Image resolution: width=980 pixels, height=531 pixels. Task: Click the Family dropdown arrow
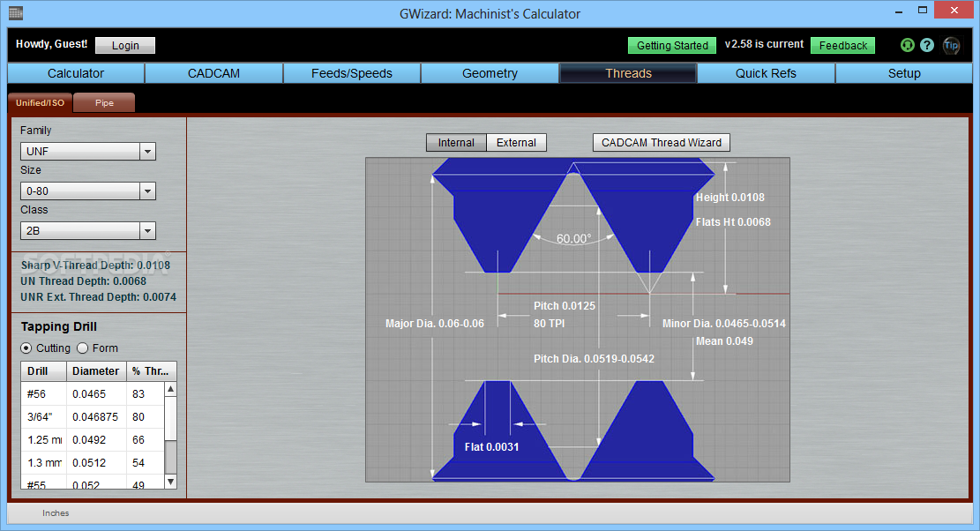pyautogui.click(x=147, y=151)
